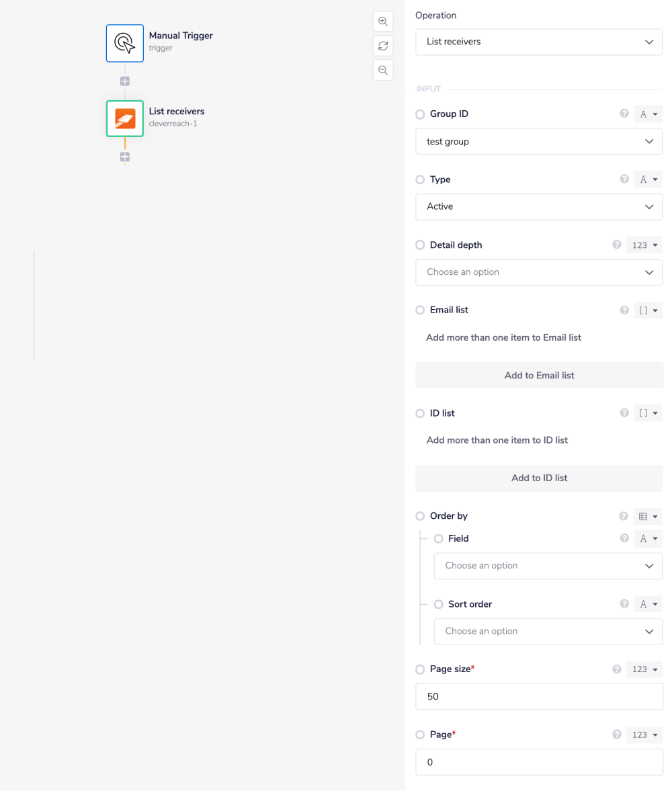Click the Add to Email list button
This screenshot has width=672, height=791.
538,375
